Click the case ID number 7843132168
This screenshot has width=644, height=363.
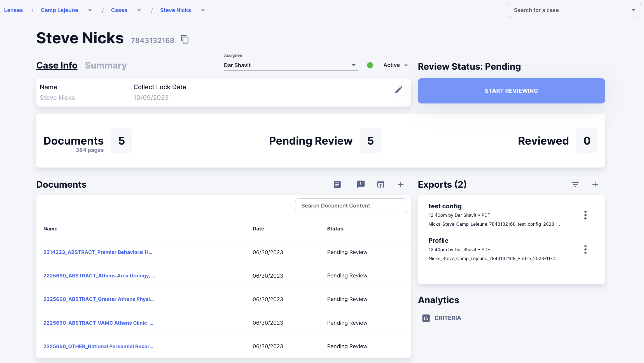(153, 41)
